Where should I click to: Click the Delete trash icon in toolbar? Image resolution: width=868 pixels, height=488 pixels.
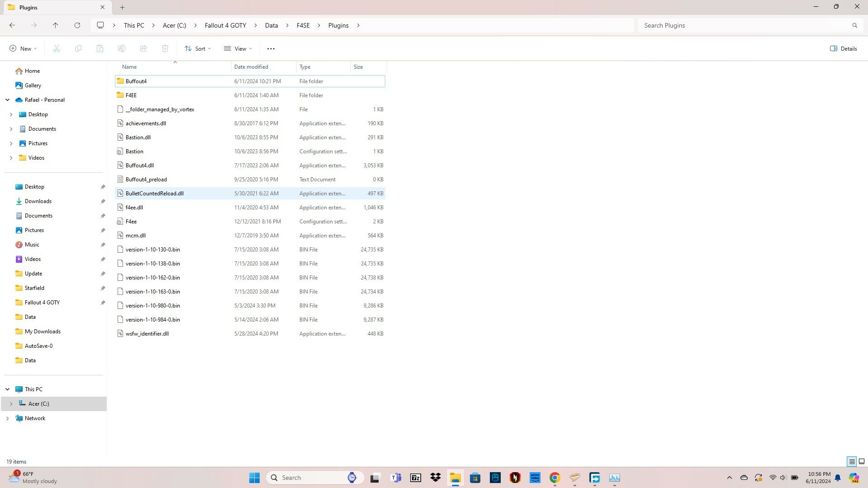pyautogui.click(x=165, y=48)
